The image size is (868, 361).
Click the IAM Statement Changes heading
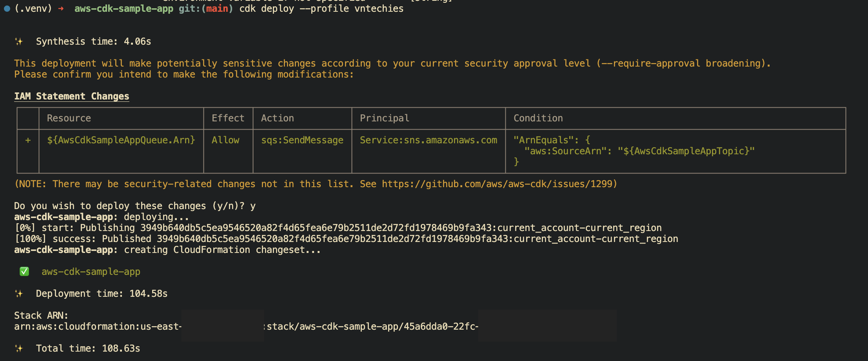click(x=72, y=96)
